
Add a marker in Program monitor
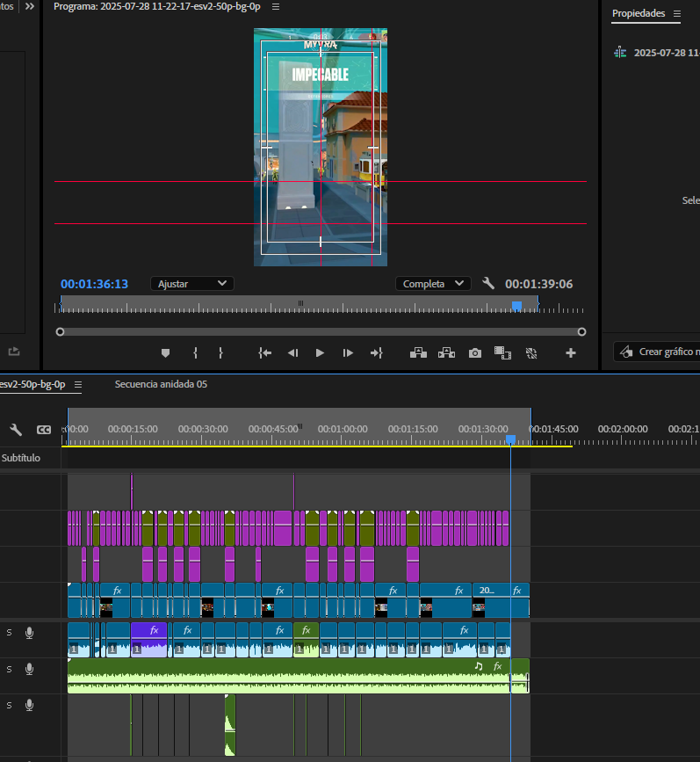(x=165, y=353)
